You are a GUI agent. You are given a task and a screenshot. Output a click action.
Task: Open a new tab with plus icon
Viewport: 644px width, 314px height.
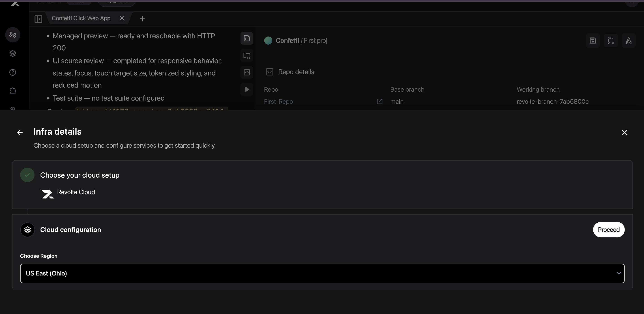click(142, 19)
